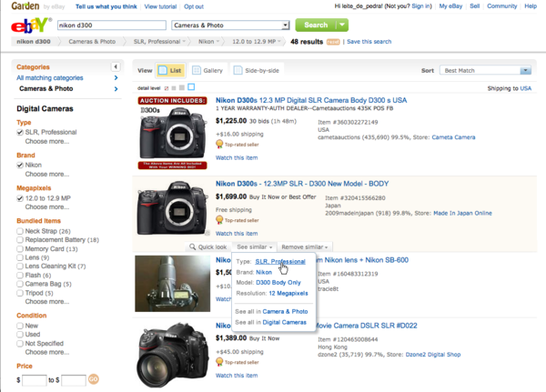Check the Tripod bundled item

tap(20, 293)
